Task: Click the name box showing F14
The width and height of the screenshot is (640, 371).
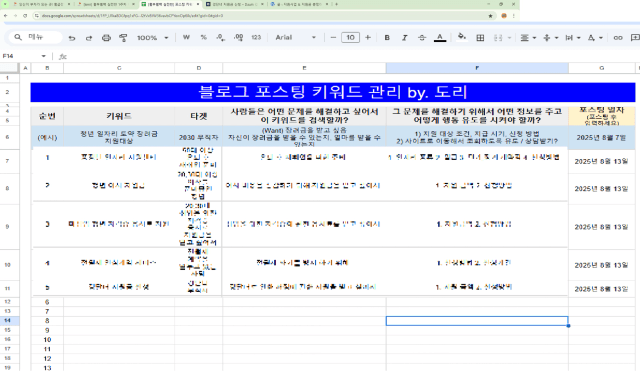Action: 20,56
